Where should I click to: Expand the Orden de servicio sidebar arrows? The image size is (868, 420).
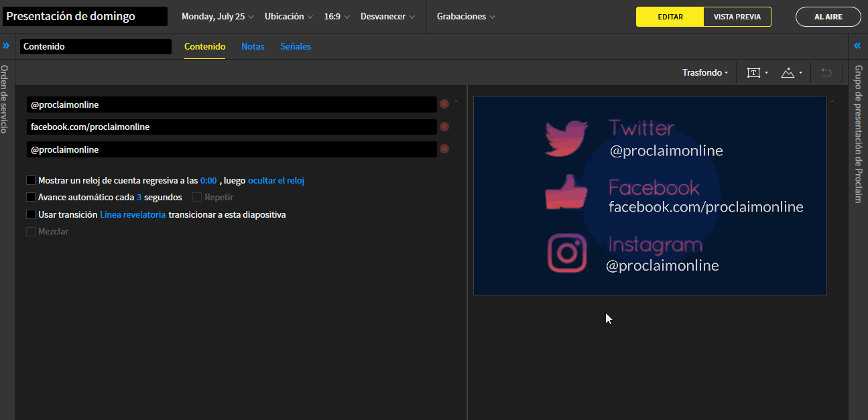pyautogui.click(x=6, y=46)
